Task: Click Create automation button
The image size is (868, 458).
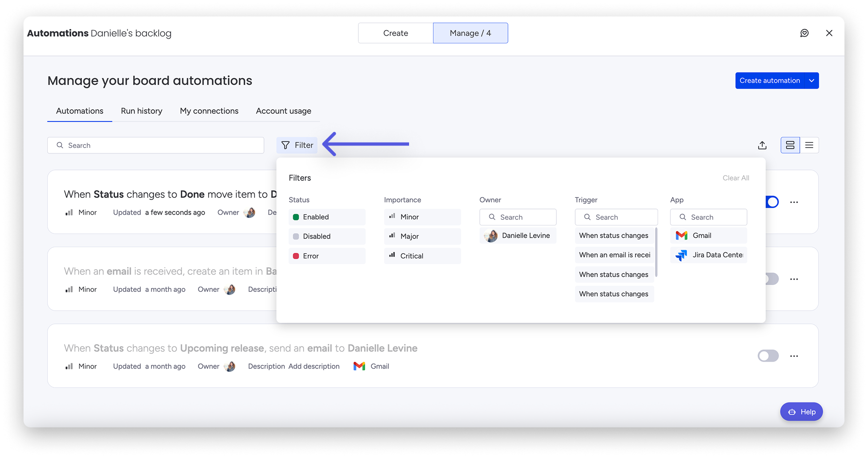Action: pyautogui.click(x=770, y=80)
